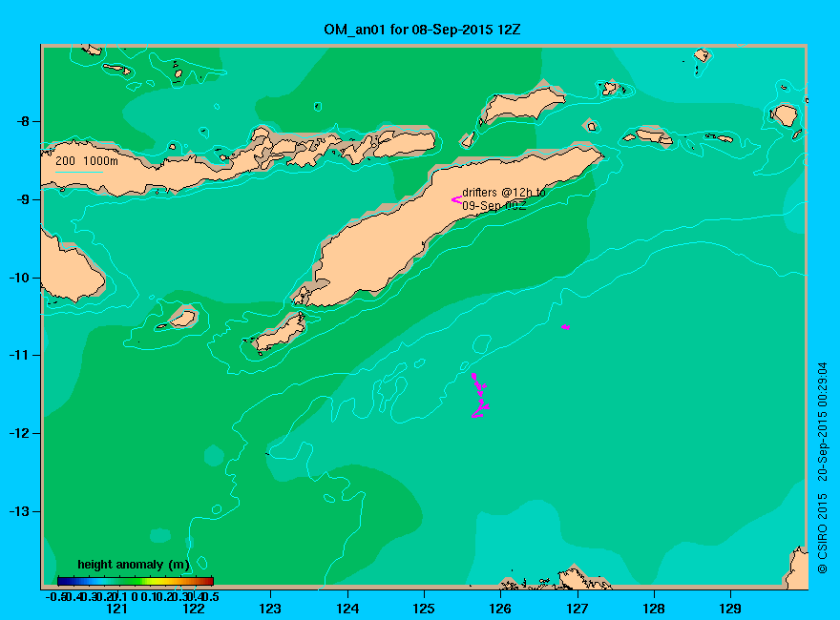
Task: Click the '09-Sep 00Z' annotation text
Action: point(493,206)
